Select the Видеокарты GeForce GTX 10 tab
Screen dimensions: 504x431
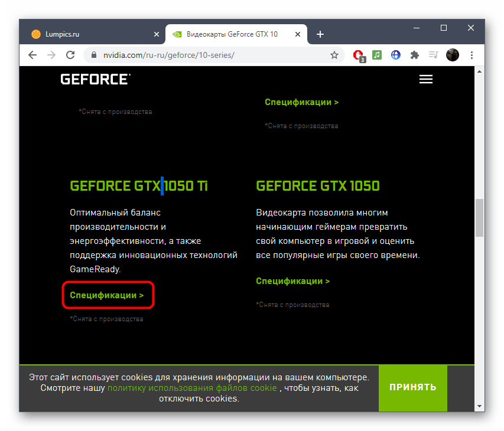(x=236, y=34)
